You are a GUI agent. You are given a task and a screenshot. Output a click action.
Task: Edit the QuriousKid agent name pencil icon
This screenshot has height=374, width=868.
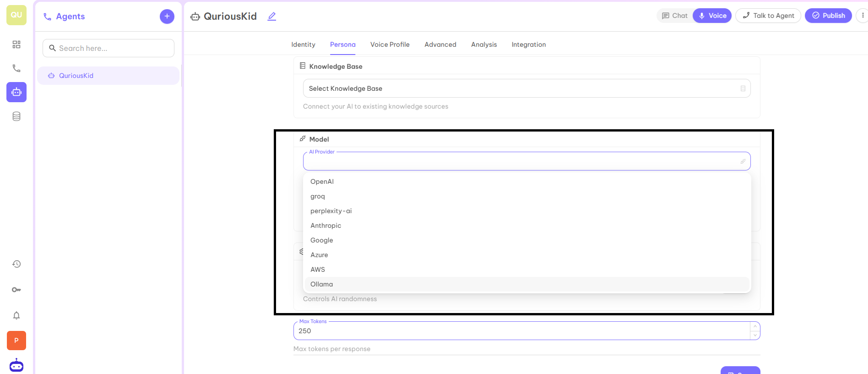point(272,16)
